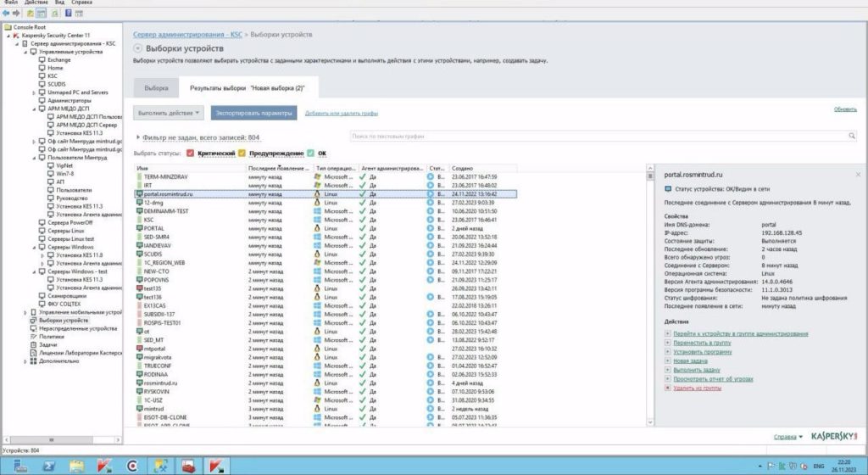This screenshot has height=475, width=868.
Task: Open the Действие menu
Action: (x=36, y=3)
